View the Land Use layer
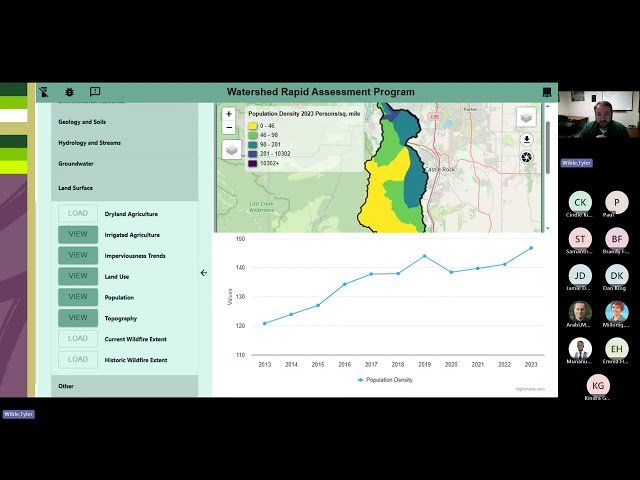This screenshot has height=480, width=640. (x=78, y=276)
